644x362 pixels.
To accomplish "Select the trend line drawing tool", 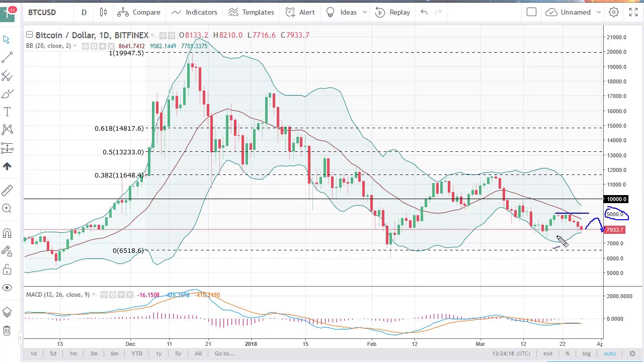I will click(x=7, y=57).
